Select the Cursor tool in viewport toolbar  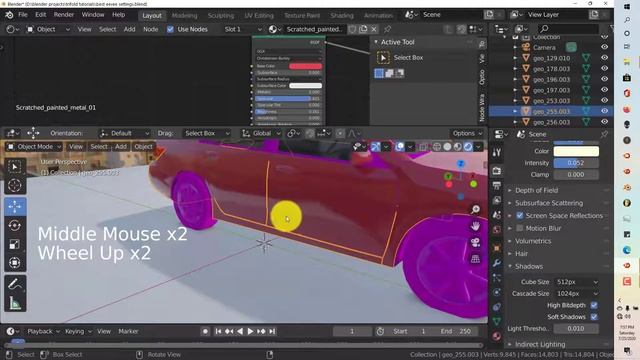15,185
